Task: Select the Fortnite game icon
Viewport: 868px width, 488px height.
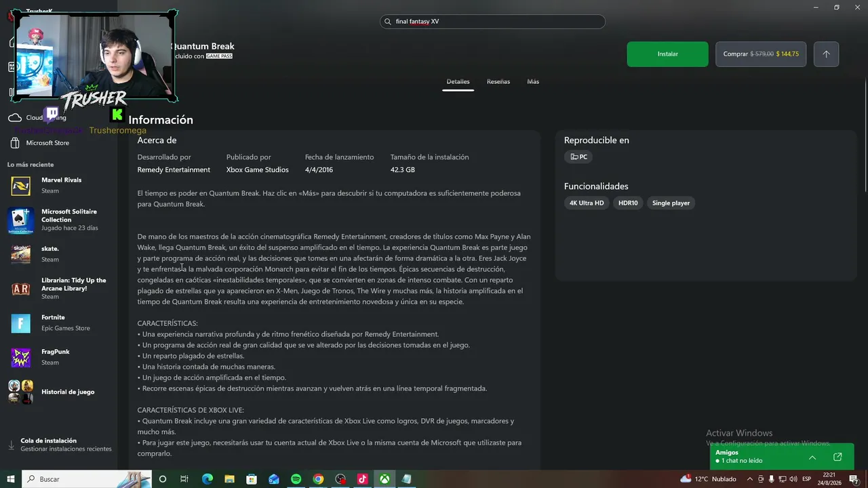Action: click(x=20, y=323)
